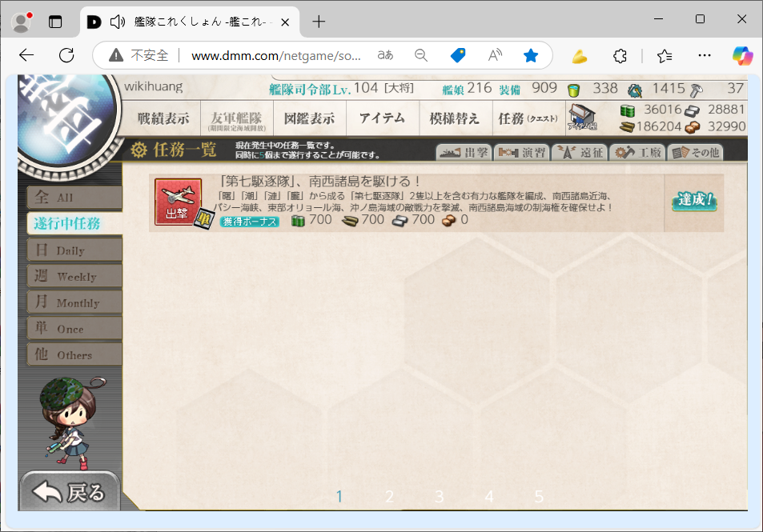Show Others quests category

click(x=74, y=354)
